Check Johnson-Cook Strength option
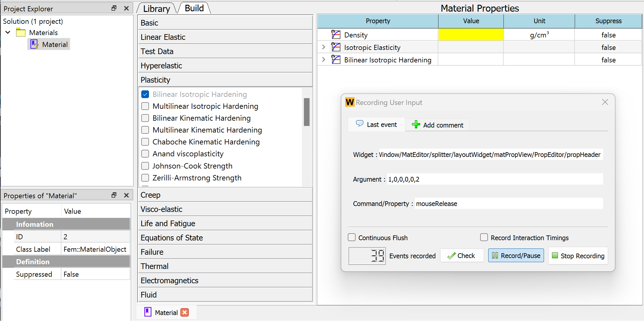Viewport: 644px width, 321px height. [x=145, y=166]
